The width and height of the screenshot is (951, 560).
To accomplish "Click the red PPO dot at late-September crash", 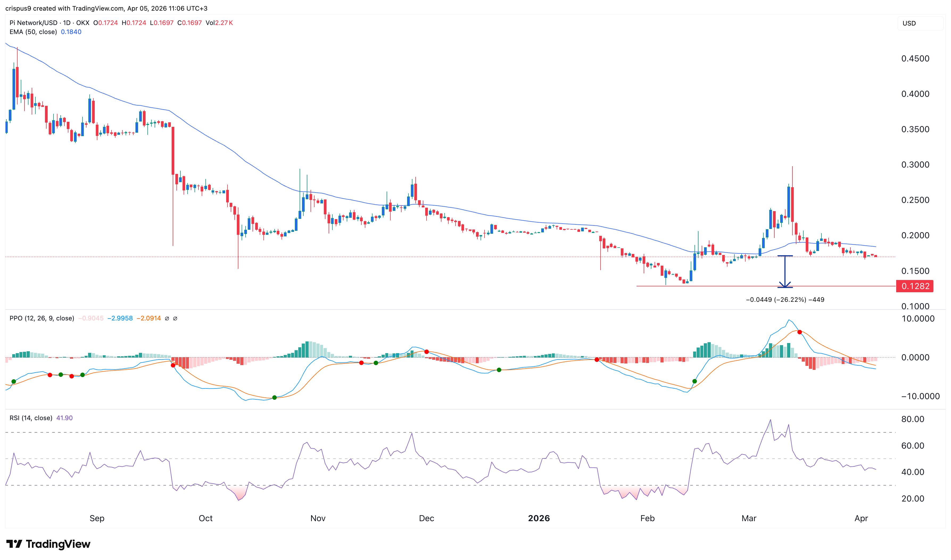I will (x=173, y=365).
